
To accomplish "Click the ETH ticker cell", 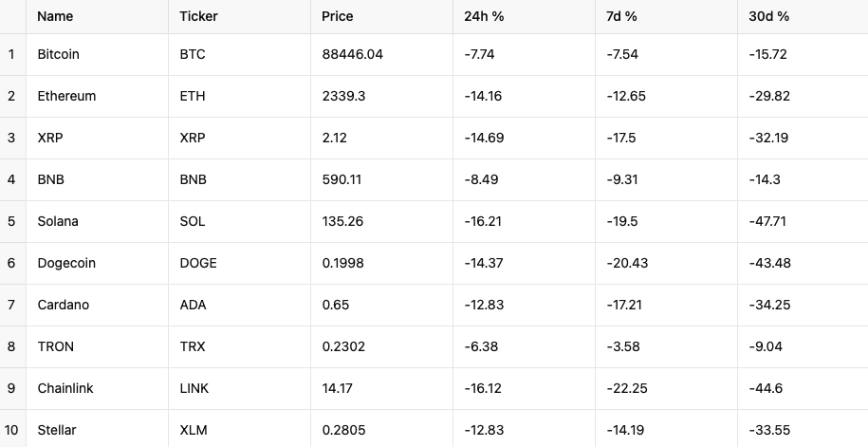I will pyautogui.click(x=192, y=96).
